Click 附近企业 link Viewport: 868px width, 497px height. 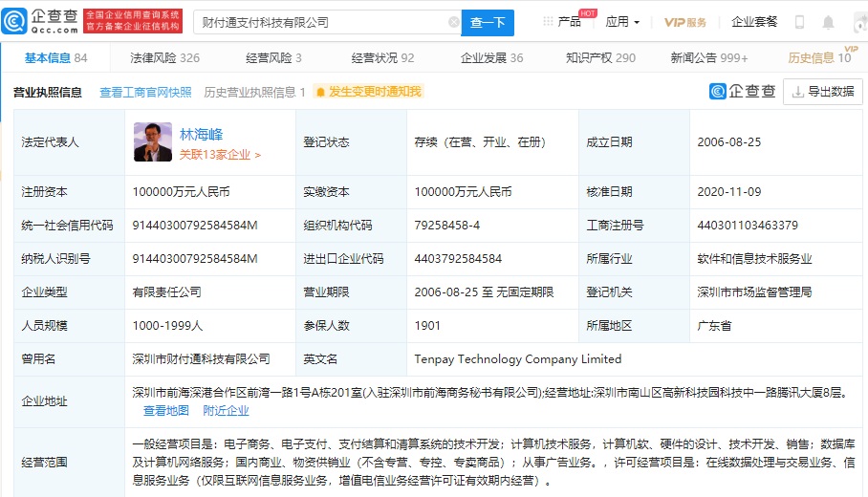click(226, 411)
